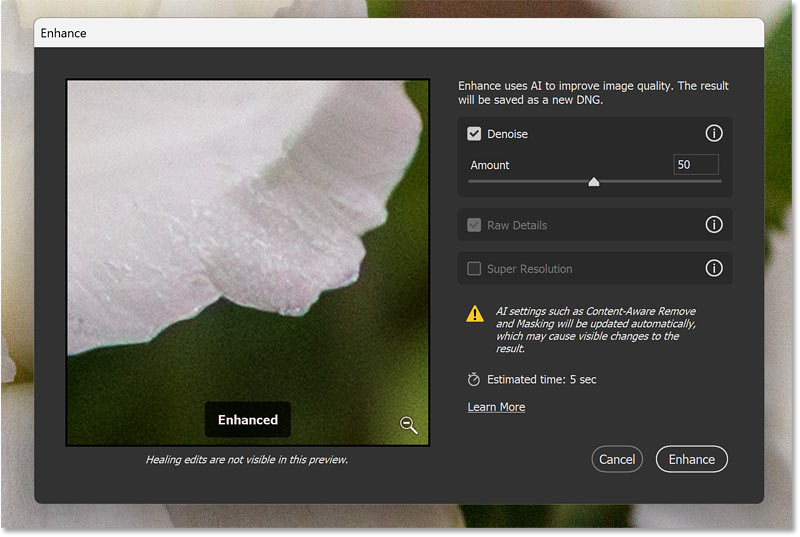Image resolution: width=800 pixels, height=537 pixels.
Task: Uncheck the Denoise checkbox
Action: click(475, 134)
